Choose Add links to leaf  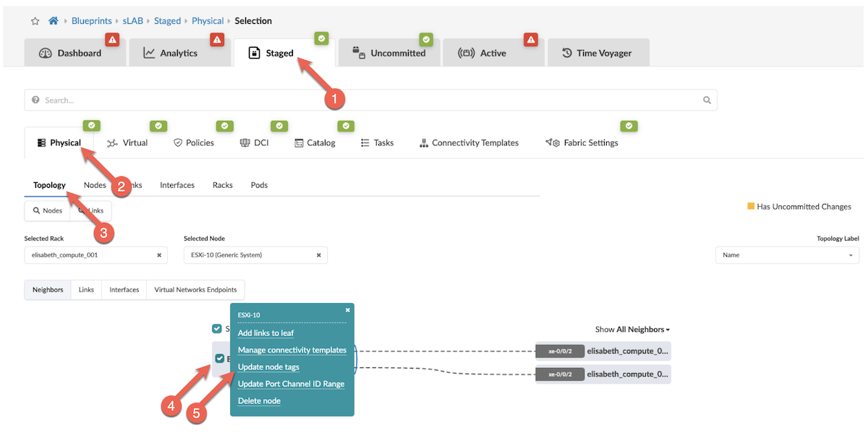coord(265,333)
